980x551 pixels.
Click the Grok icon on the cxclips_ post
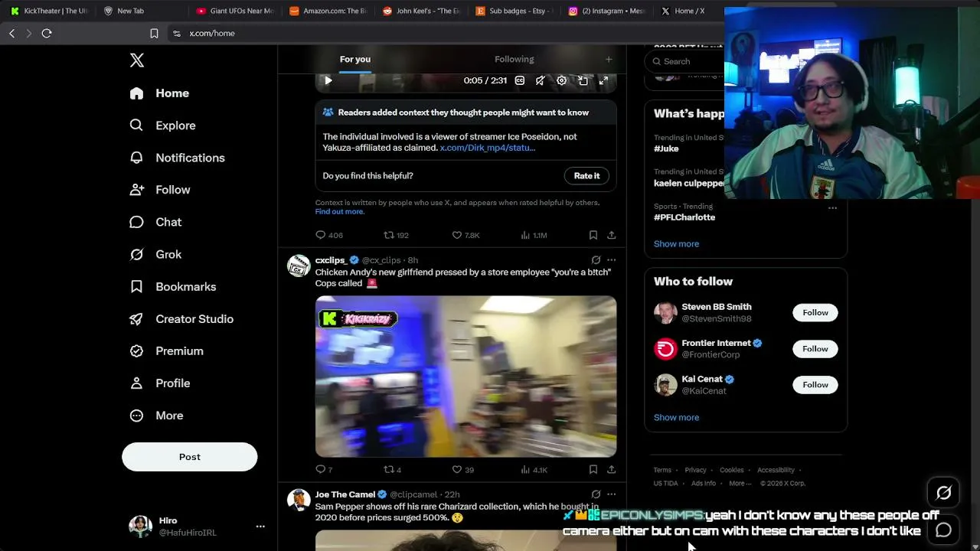coord(596,260)
